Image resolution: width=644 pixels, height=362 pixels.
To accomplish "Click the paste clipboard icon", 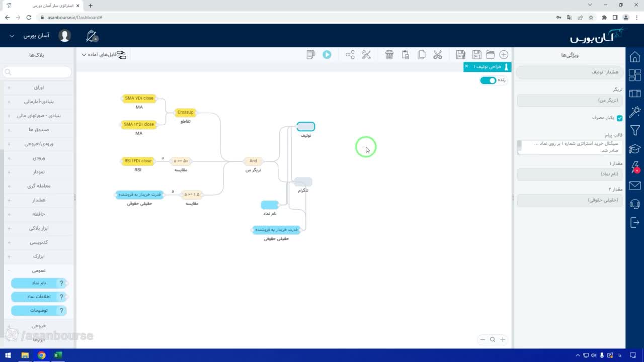I will (x=406, y=55).
